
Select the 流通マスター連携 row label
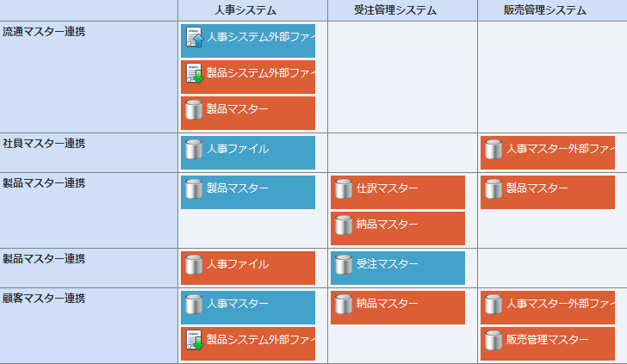click(44, 32)
